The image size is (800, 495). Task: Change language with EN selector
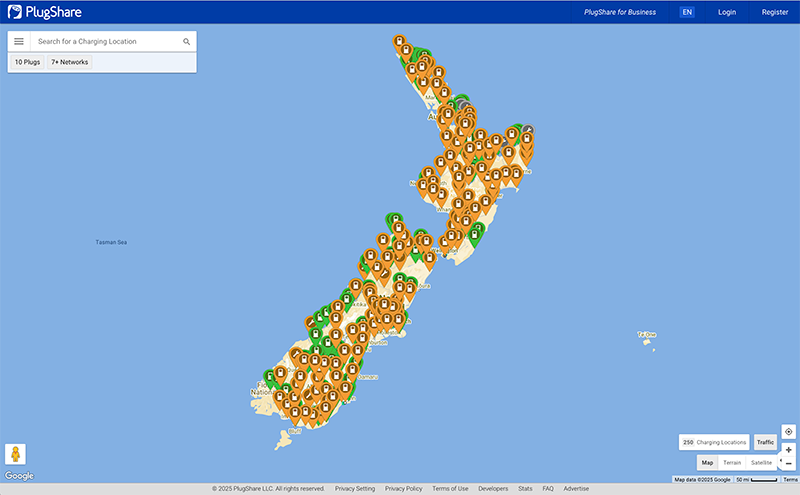coord(687,12)
